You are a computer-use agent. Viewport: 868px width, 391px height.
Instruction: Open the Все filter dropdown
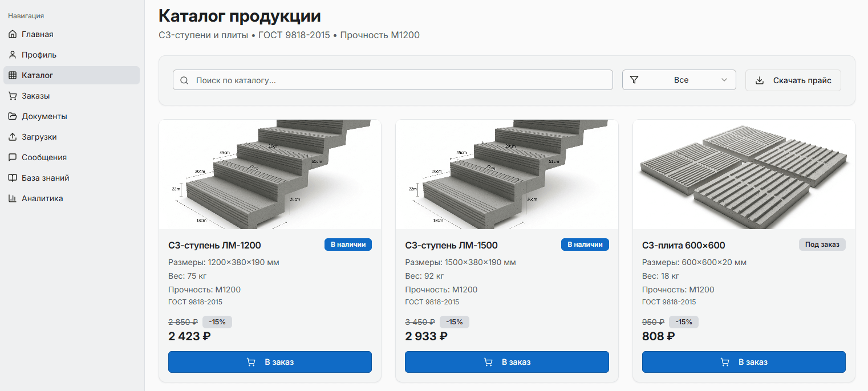pyautogui.click(x=679, y=80)
